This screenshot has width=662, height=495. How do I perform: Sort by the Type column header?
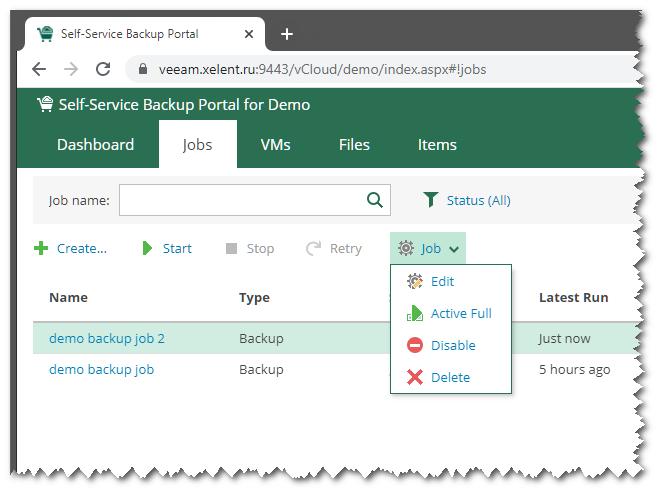point(254,298)
